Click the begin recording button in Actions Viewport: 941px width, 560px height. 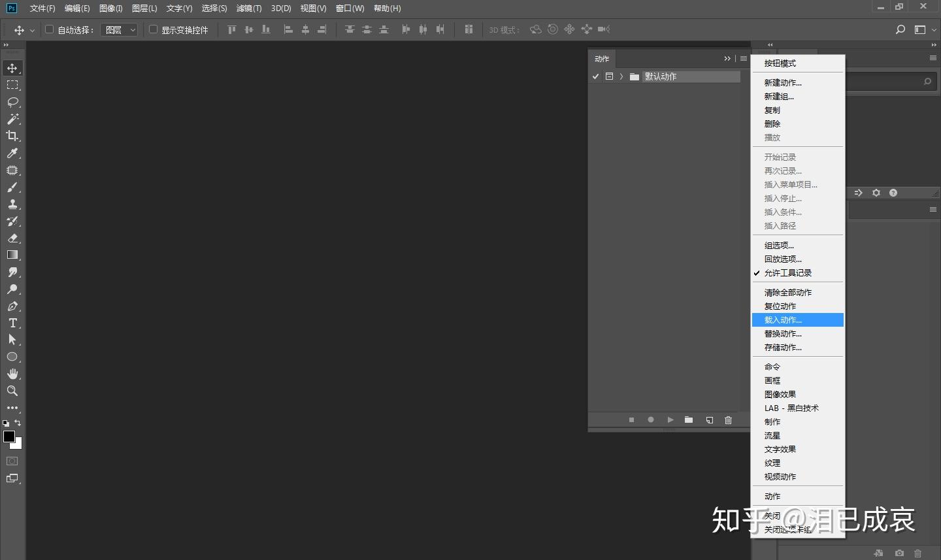[651, 420]
